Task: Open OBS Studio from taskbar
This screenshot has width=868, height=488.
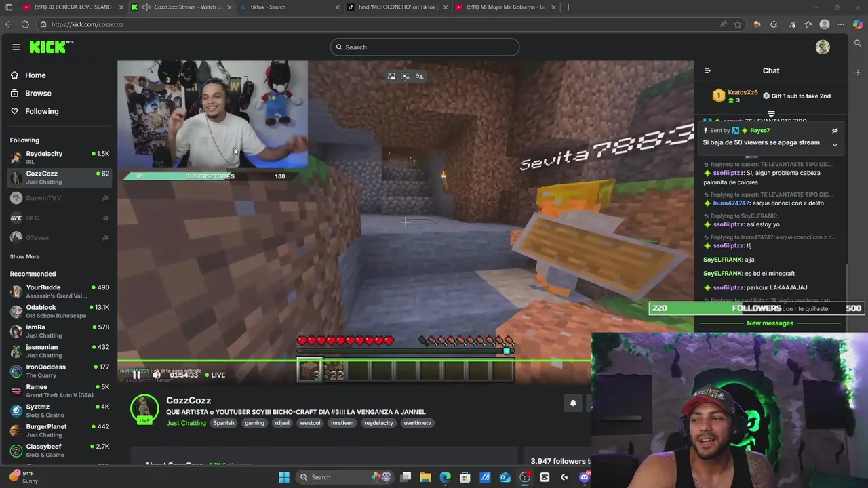Action: (x=525, y=477)
